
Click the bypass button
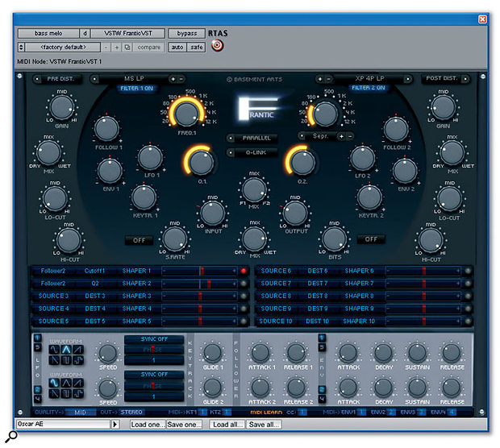(186, 34)
